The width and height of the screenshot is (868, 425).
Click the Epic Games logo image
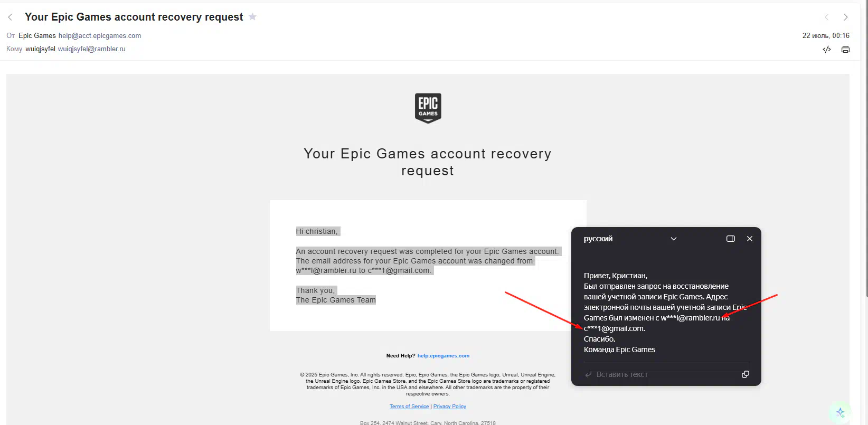point(428,108)
